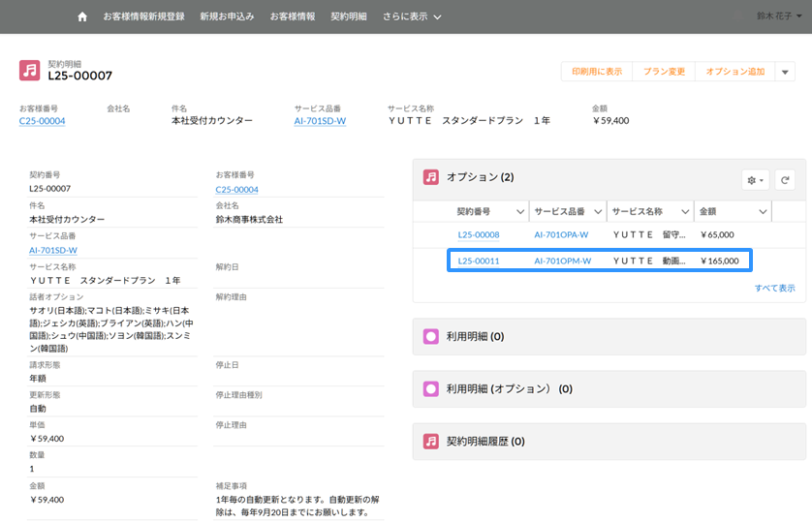The height and width of the screenshot is (523, 812).
Task: Click the 利用明細 (0) panel icon
Action: click(x=431, y=337)
